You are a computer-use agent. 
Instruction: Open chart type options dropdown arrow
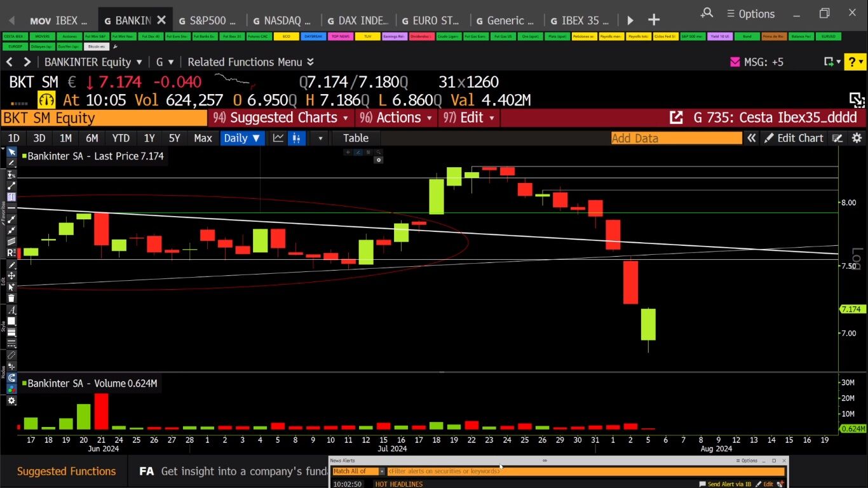[320, 138]
